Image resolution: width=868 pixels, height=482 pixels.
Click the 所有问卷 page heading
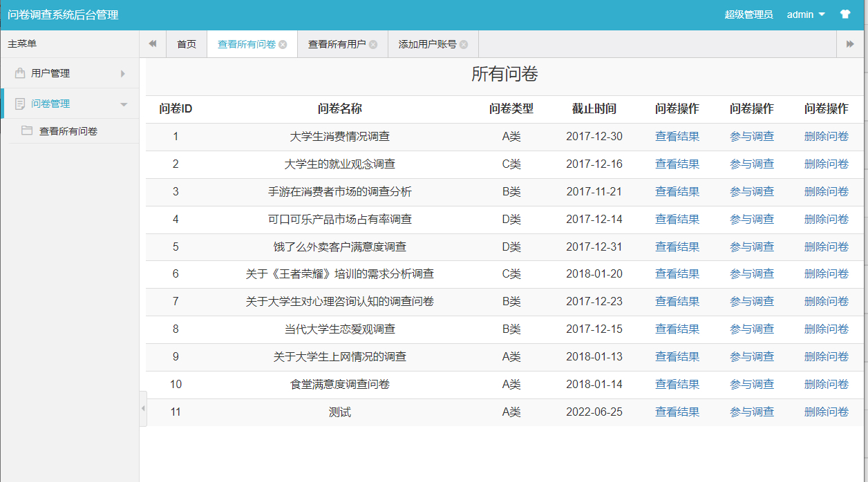pyautogui.click(x=504, y=75)
